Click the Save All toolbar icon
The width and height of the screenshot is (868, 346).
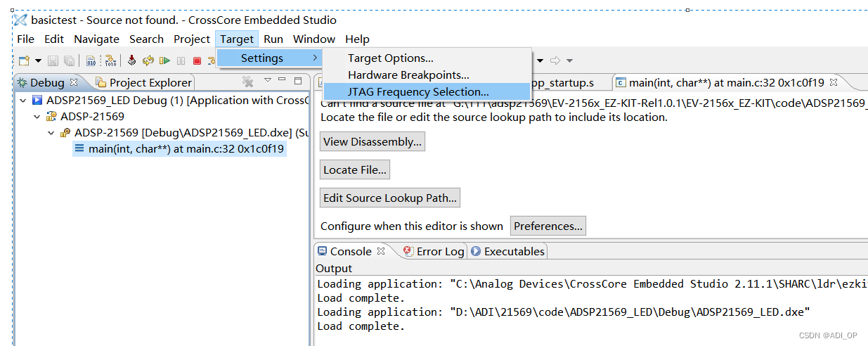(x=69, y=61)
